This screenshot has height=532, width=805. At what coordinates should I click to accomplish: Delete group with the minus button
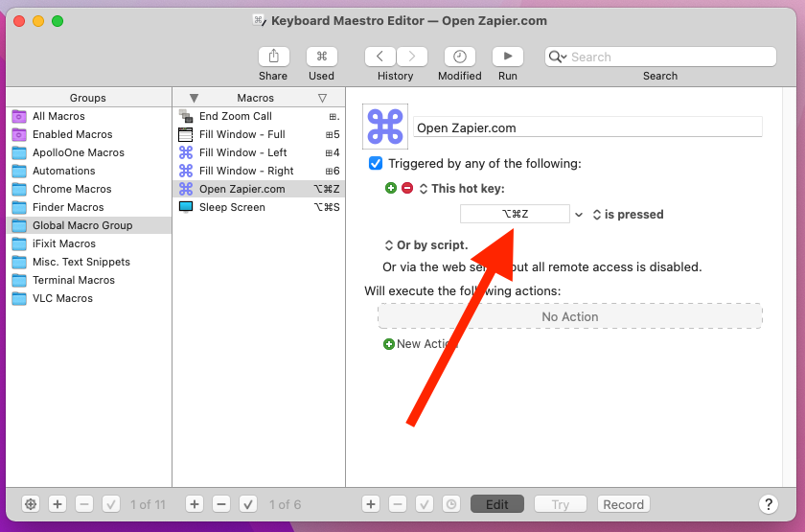point(84,504)
